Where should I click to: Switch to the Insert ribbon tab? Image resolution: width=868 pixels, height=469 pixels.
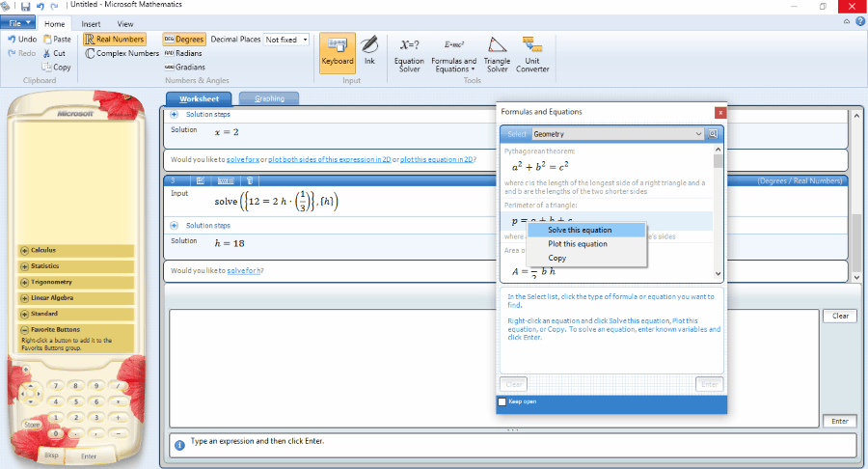(x=91, y=24)
